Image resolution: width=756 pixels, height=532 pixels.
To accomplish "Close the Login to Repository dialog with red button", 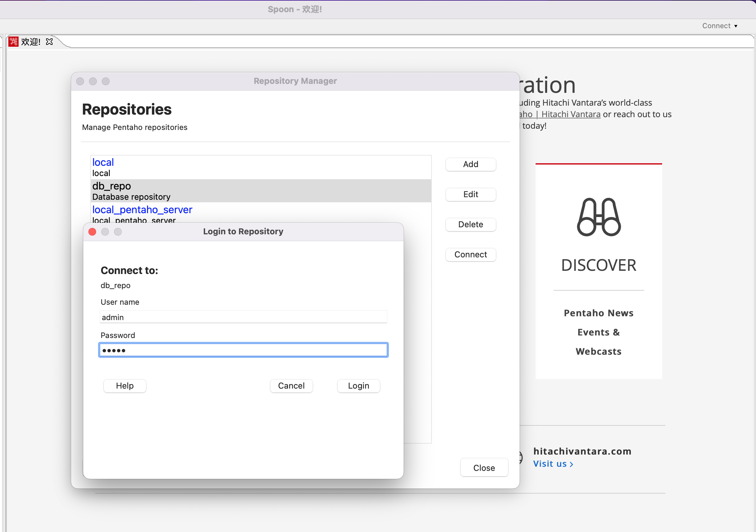I will 93,232.
